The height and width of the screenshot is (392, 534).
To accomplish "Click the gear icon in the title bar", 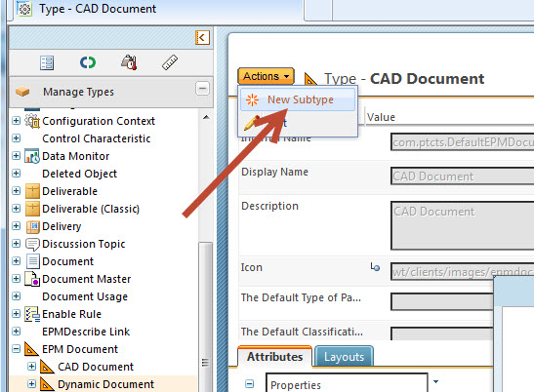I will pos(24,9).
